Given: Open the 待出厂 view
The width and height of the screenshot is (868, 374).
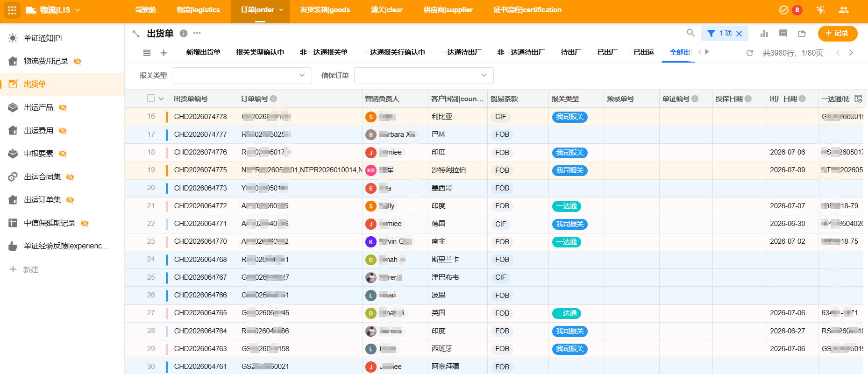Looking at the screenshot, I should [x=571, y=52].
